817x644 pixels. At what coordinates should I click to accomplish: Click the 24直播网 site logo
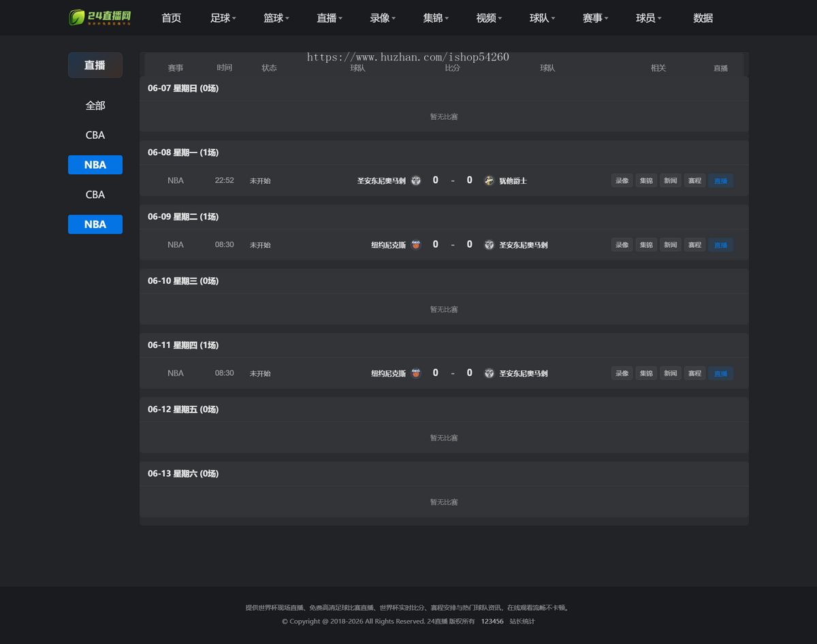point(100,18)
